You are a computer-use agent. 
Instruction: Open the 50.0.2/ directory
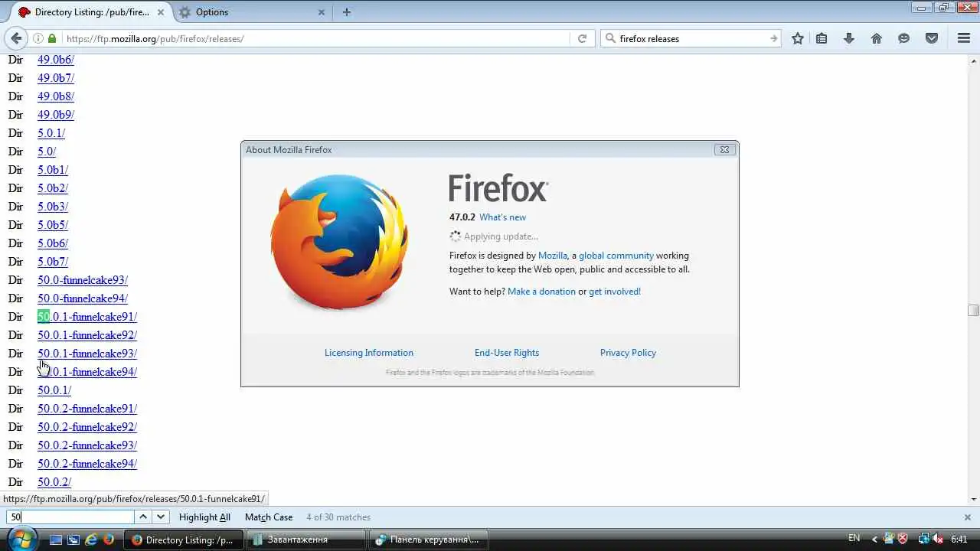(x=54, y=482)
